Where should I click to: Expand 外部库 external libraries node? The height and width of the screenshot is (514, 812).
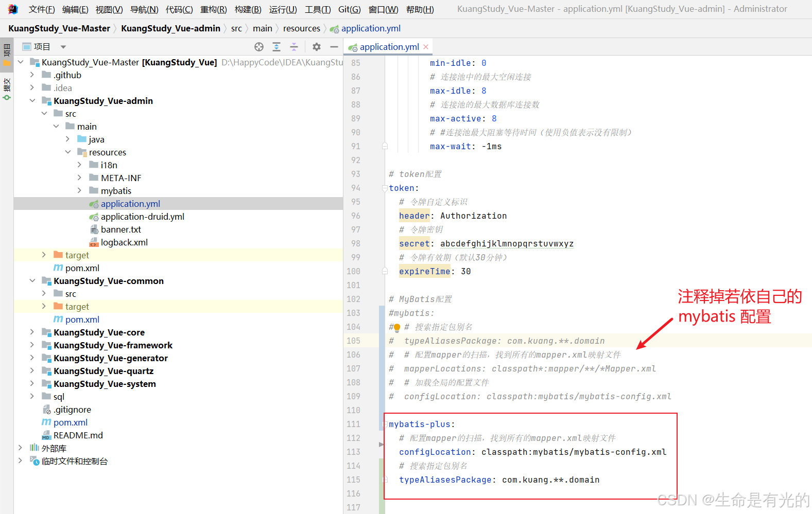[x=20, y=448]
